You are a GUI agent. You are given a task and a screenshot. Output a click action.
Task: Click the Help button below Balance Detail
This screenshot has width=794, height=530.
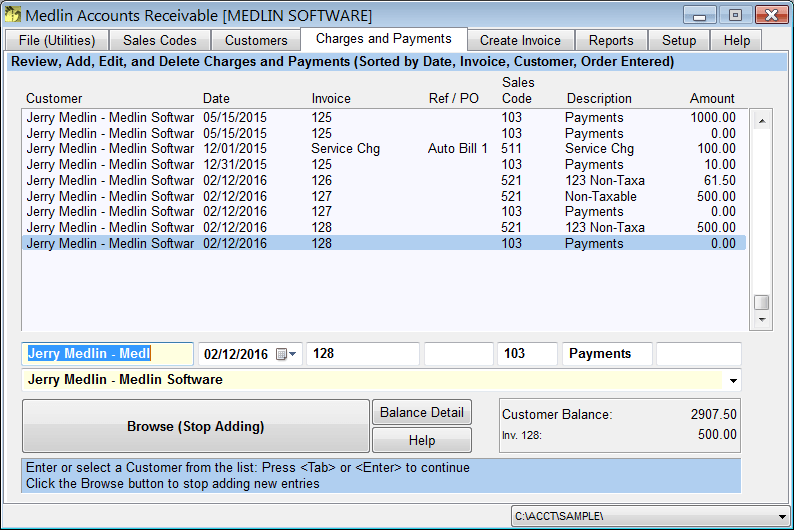click(x=422, y=440)
